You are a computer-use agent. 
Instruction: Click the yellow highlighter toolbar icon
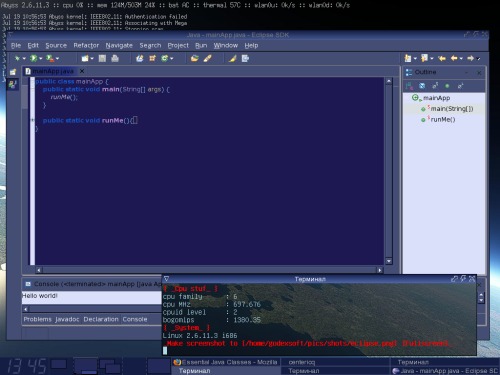[232, 59]
